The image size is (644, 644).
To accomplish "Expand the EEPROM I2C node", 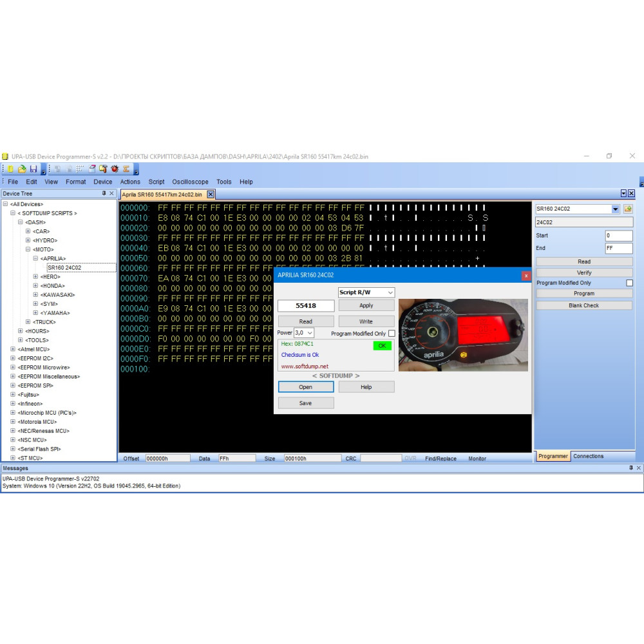I will point(13,358).
